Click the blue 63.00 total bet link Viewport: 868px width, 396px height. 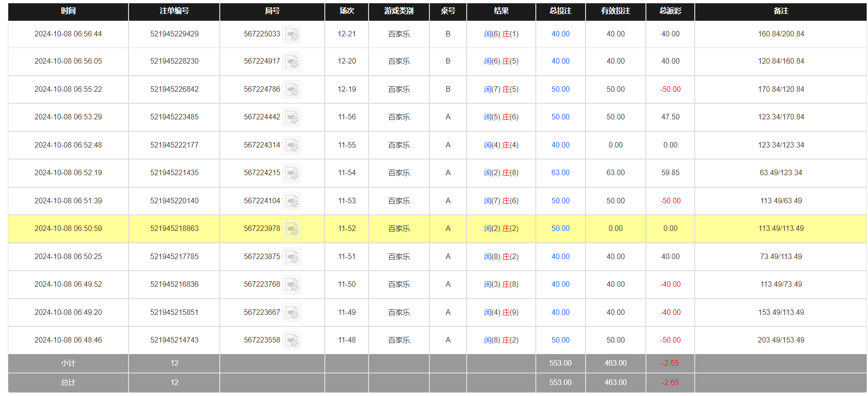pos(560,172)
